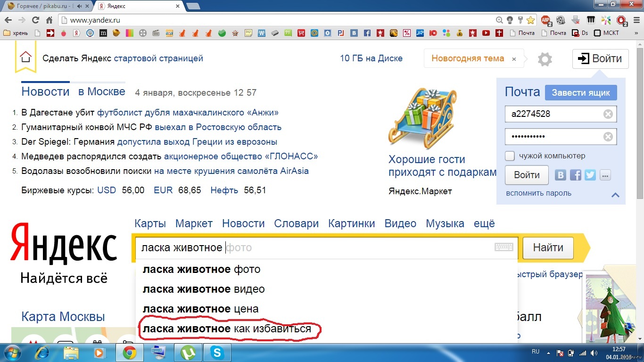
Task: Open a new browser tab
Action: [x=193, y=6]
